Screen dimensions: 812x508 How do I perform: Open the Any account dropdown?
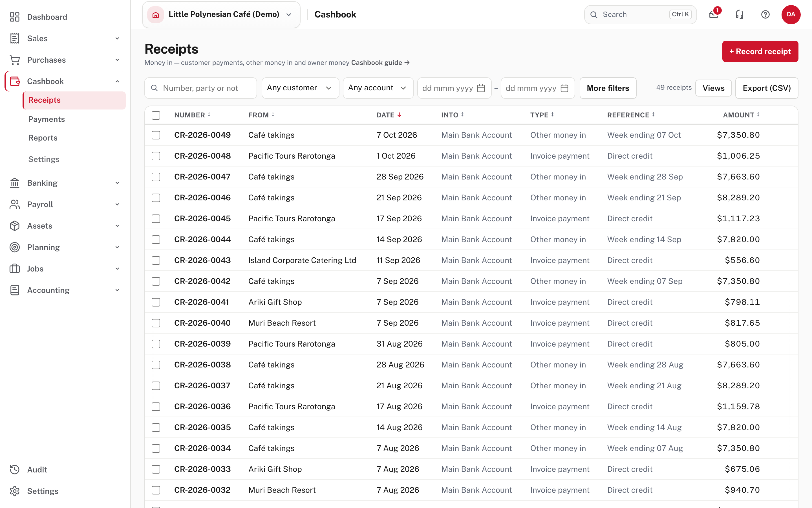[378, 88]
